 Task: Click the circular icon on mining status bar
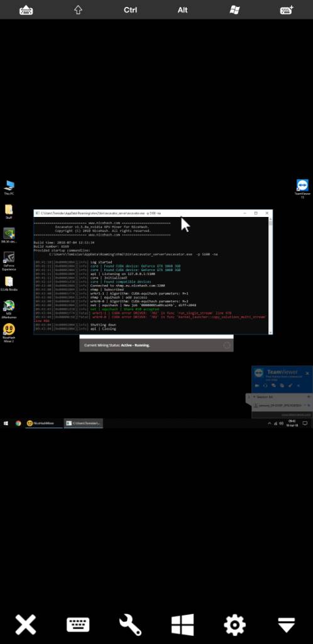click(226, 345)
